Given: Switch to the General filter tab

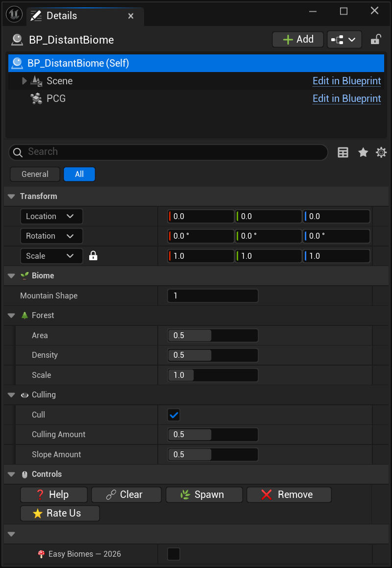Looking at the screenshot, I should (35, 174).
